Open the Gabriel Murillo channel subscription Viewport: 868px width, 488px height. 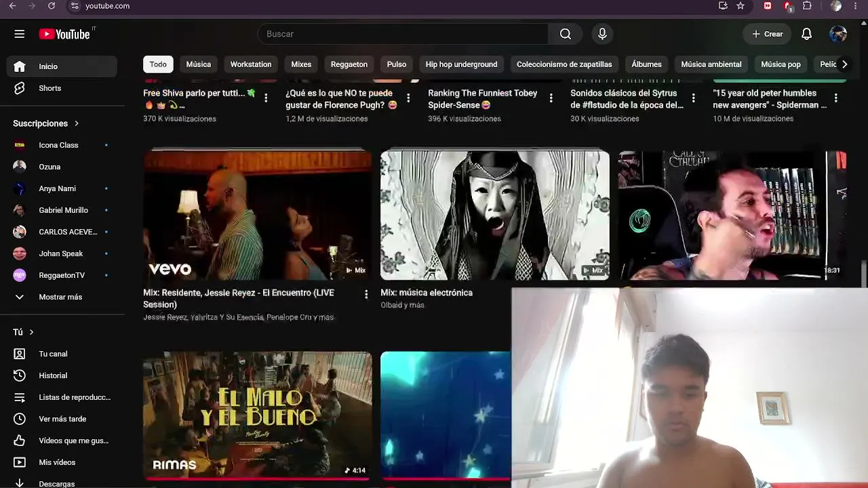62,210
